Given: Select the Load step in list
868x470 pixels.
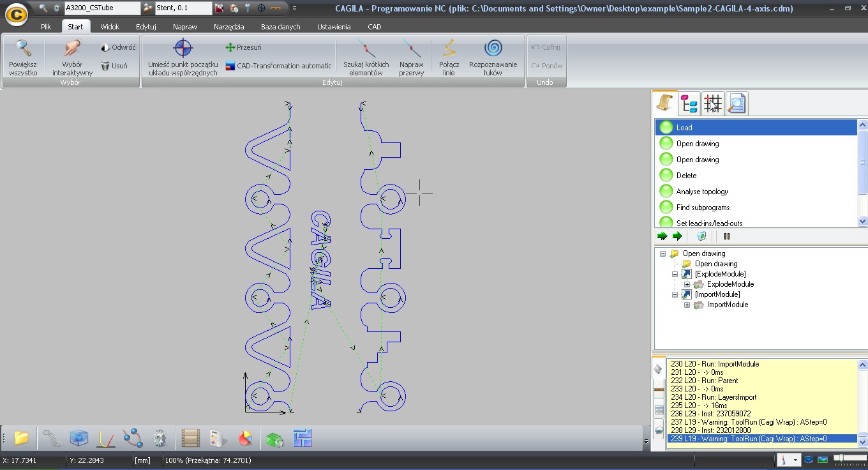Looking at the screenshot, I should [x=756, y=128].
